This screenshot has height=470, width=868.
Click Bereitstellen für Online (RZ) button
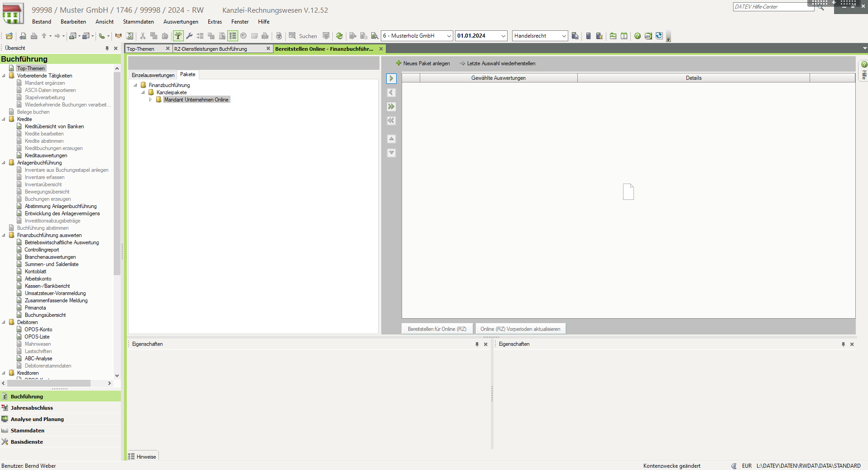[437, 329]
